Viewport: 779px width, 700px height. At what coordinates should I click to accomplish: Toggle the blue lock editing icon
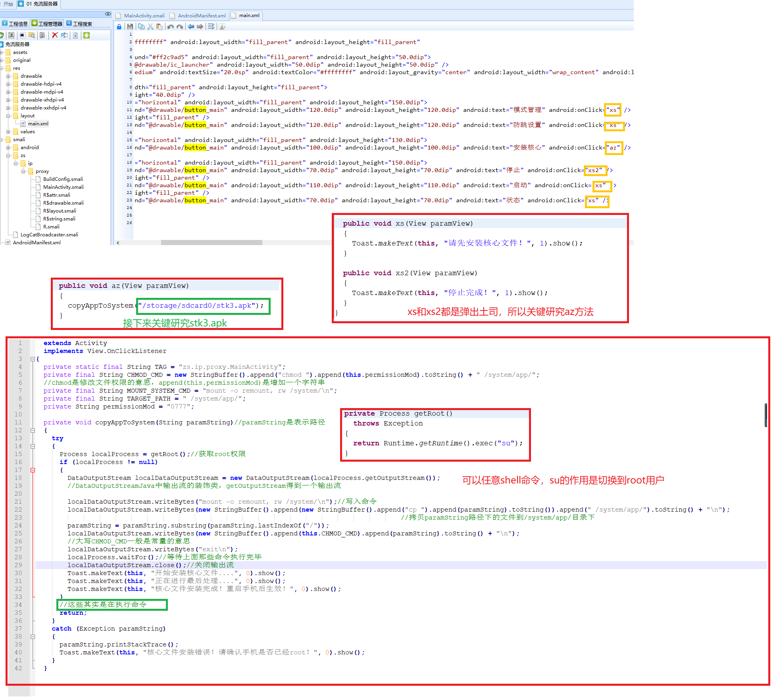click(x=119, y=27)
